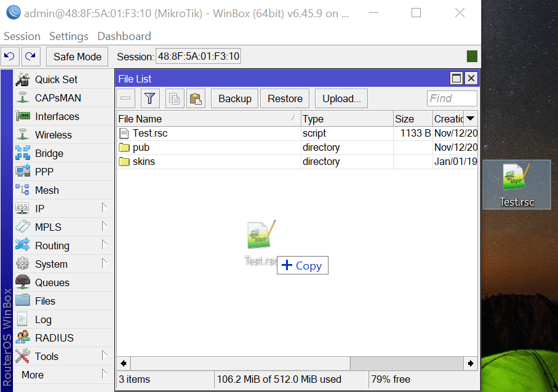The height and width of the screenshot is (392, 558).
Task: Open the Mesh section
Action: coord(64,191)
